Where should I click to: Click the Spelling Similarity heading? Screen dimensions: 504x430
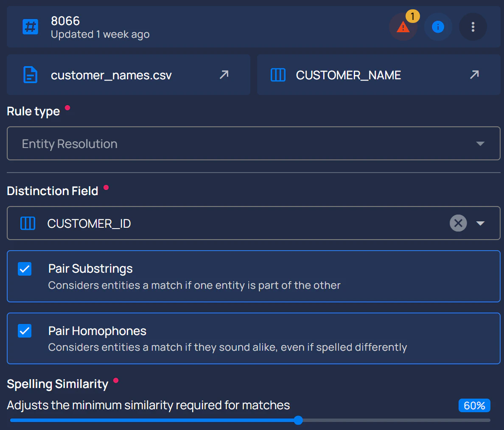(58, 384)
